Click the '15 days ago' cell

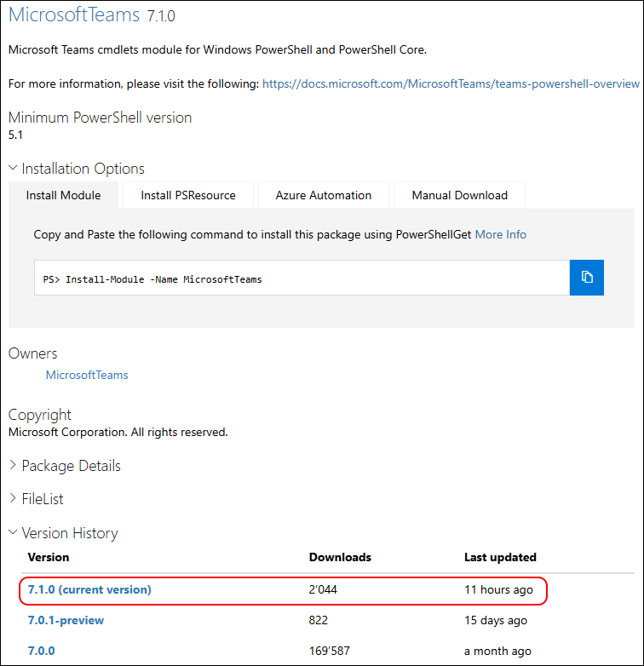coord(496,620)
